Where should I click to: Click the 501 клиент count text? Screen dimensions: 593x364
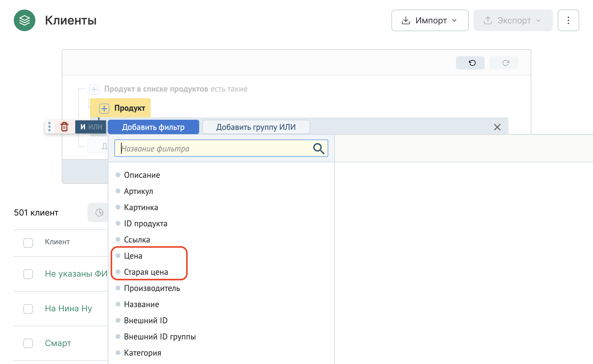pyautogui.click(x=36, y=213)
